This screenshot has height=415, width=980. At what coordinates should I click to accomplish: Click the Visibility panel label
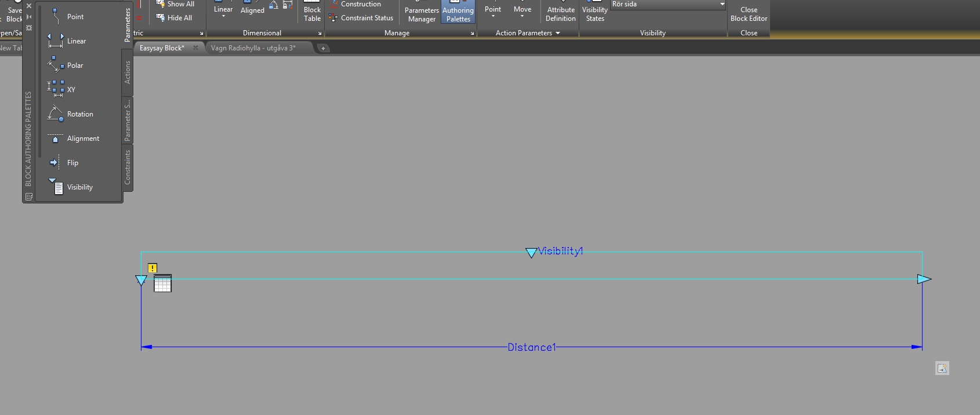653,33
